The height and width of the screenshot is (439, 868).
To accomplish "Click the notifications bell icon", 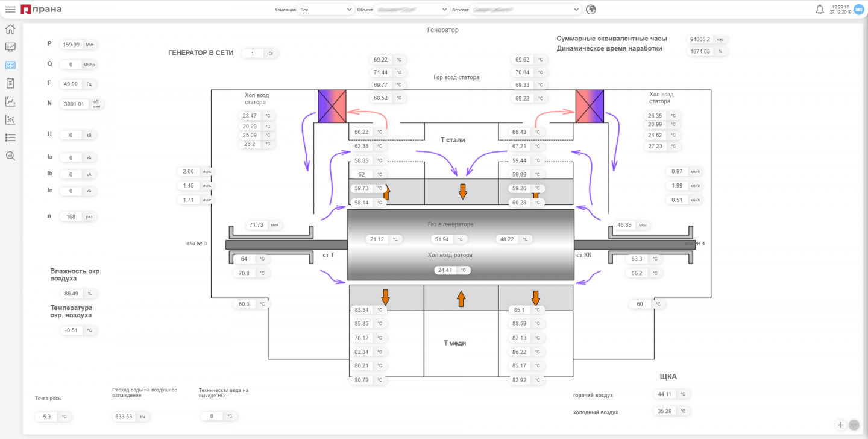I will (x=820, y=9).
